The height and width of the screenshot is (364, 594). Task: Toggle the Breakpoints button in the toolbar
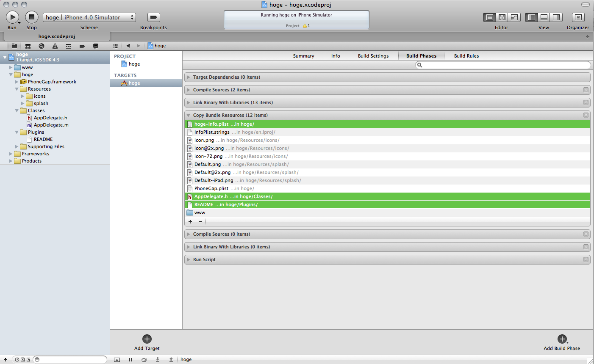153,17
